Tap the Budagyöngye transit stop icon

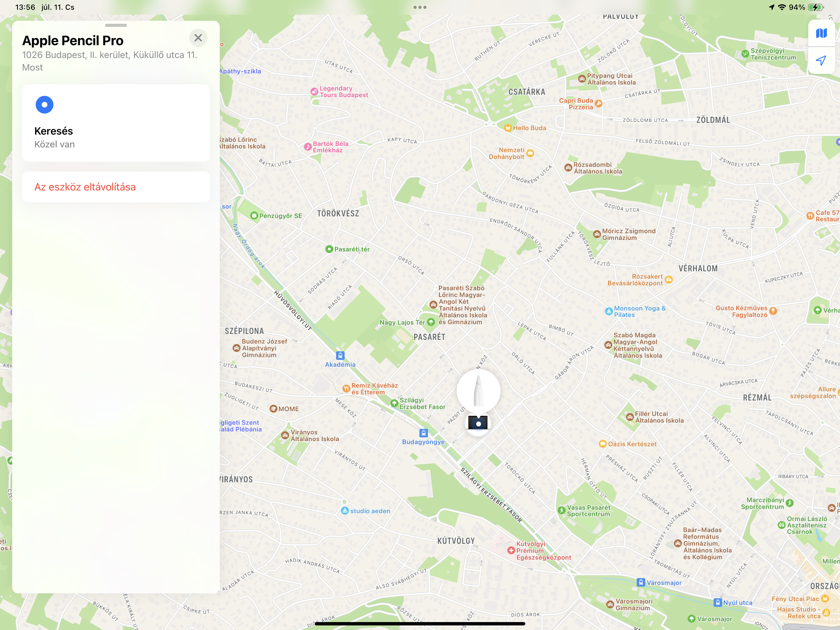point(423,433)
